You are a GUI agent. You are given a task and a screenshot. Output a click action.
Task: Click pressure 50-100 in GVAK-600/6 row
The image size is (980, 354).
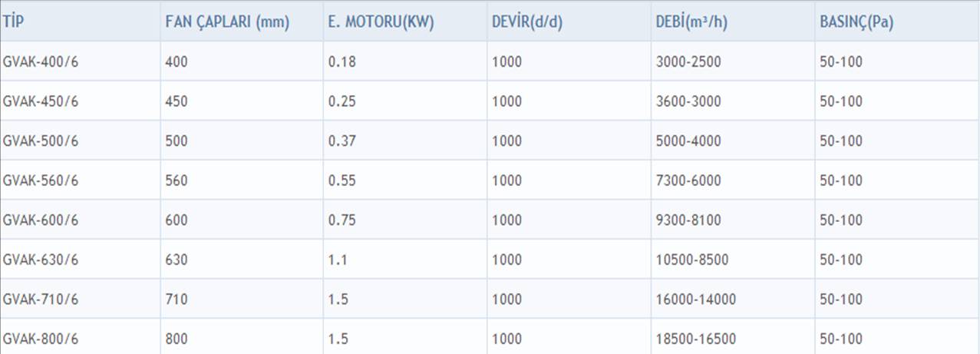point(841,220)
